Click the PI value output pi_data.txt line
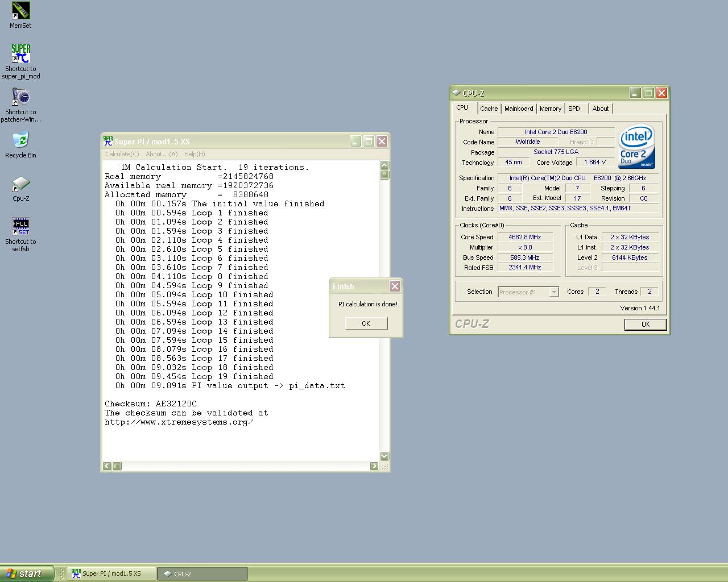This screenshot has width=728, height=582. (230, 385)
